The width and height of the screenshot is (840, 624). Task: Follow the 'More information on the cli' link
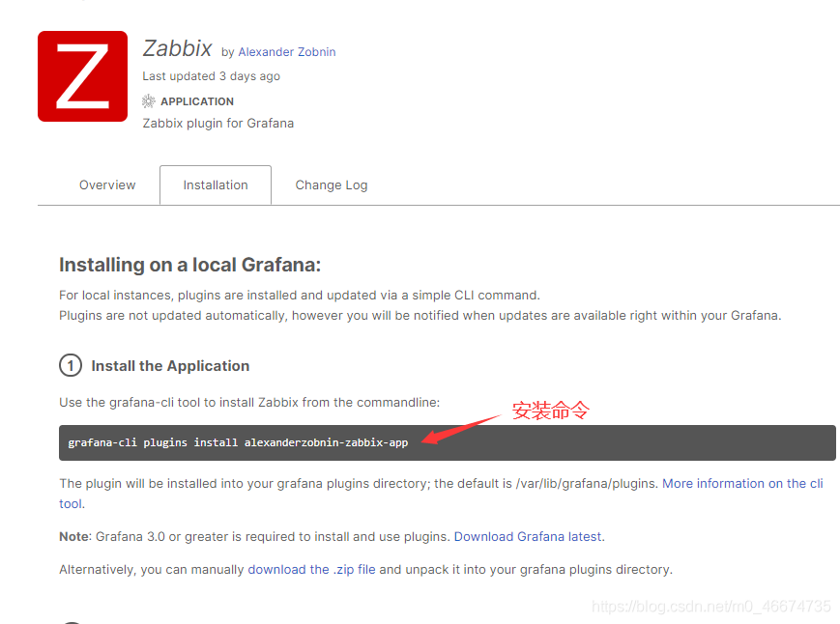click(742, 483)
